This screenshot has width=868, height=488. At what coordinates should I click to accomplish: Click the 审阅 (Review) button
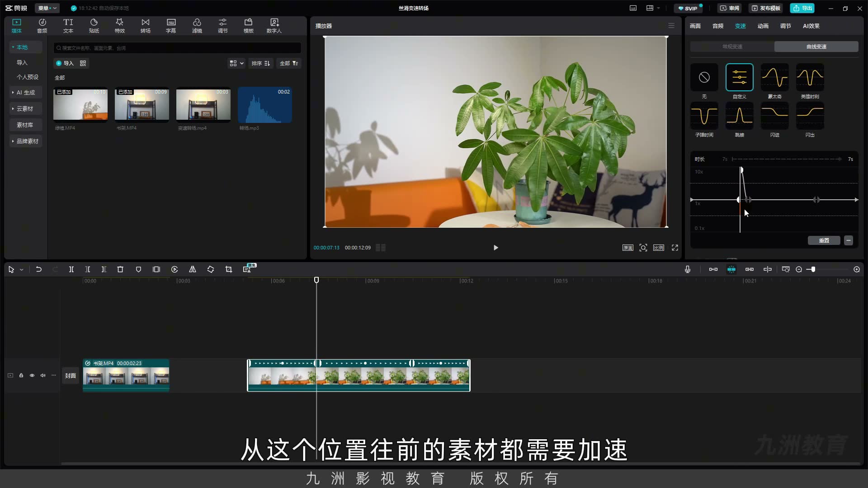730,8
